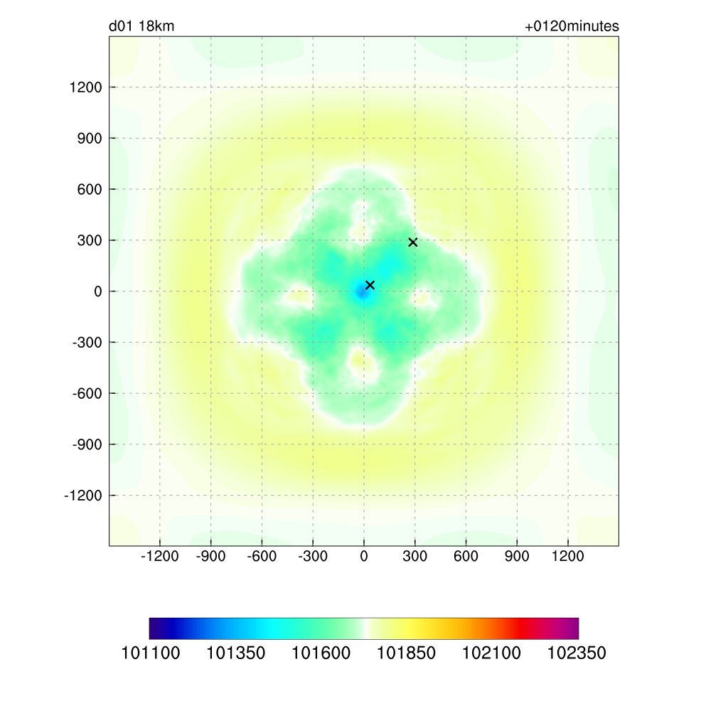Click the x-axis label -300
This screenshot has width=728, height=728.
pyautogui.click(x=313, y=556)
